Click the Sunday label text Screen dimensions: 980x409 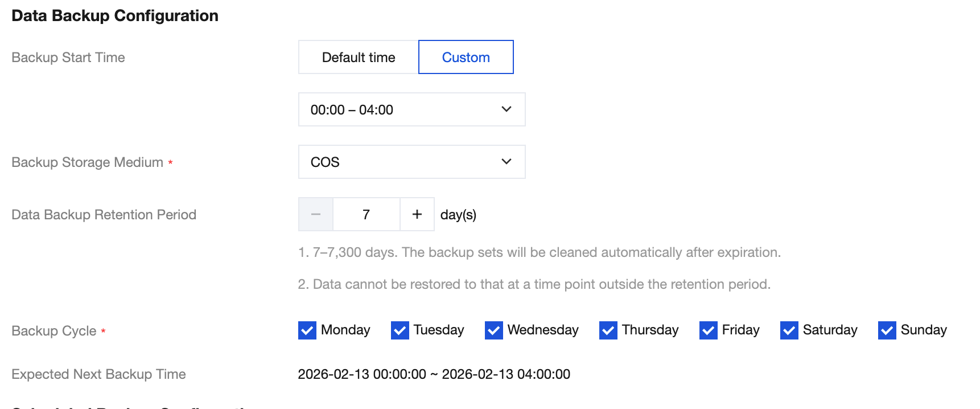tap(924, 330)
